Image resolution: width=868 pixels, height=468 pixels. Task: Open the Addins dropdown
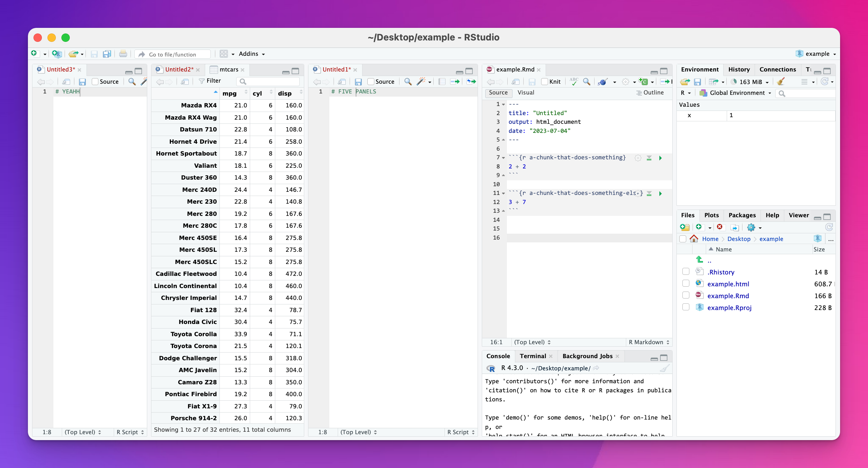[252, 54]
